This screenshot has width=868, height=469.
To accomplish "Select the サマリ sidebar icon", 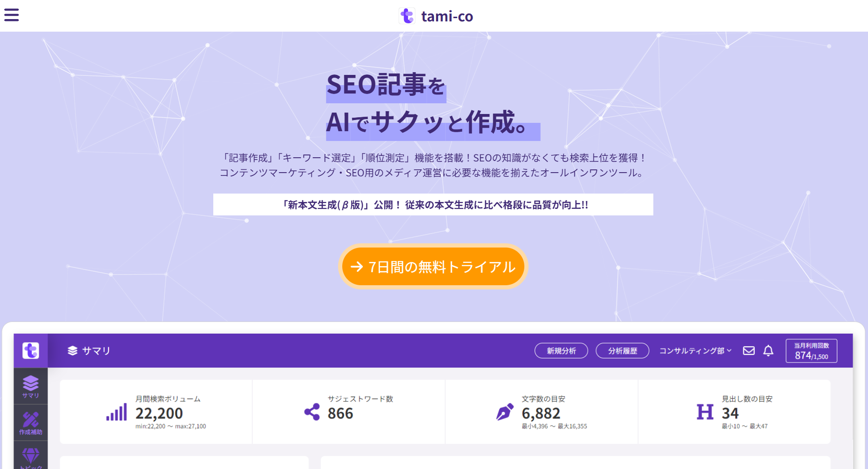I will point(31,386).
